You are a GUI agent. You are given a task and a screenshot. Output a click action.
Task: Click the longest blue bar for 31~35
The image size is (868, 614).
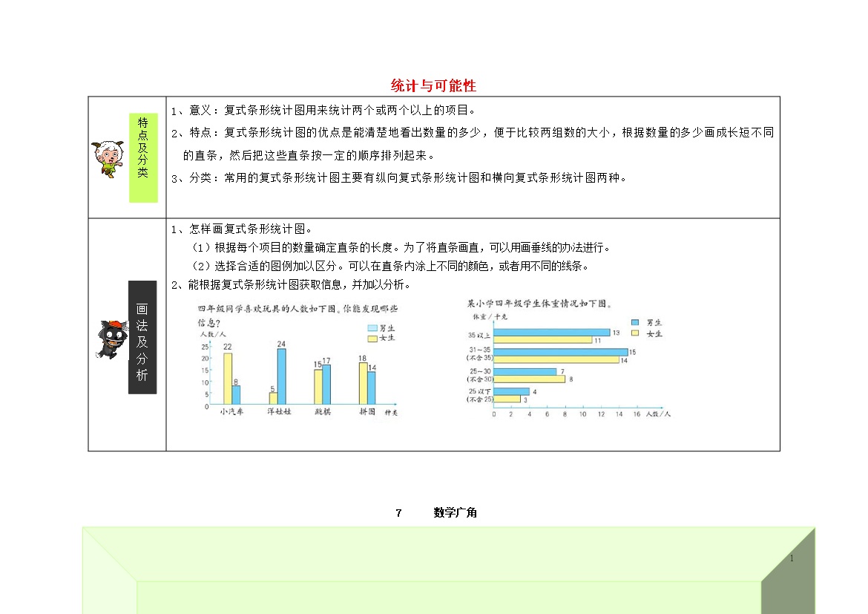(x=561, y=352)
